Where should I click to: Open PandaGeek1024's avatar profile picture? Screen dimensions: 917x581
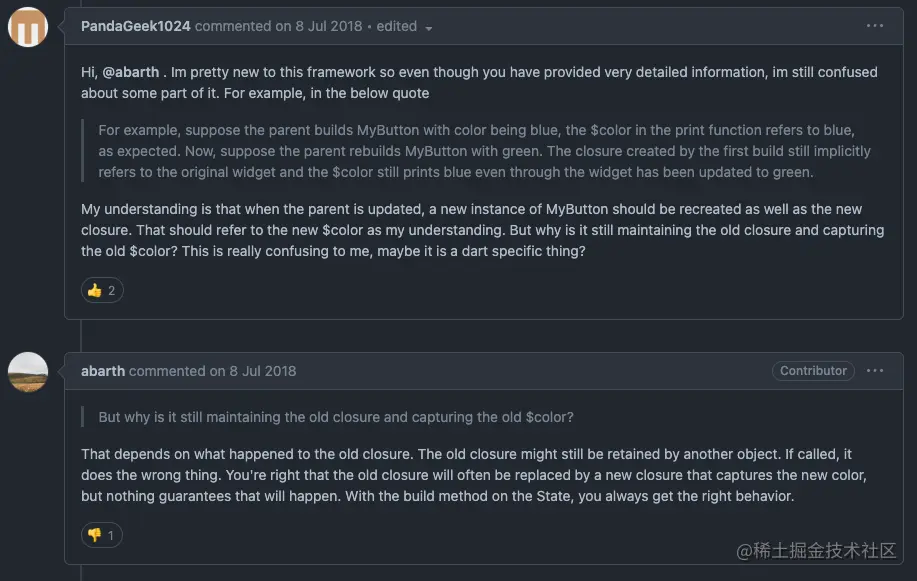click(28, 27)
